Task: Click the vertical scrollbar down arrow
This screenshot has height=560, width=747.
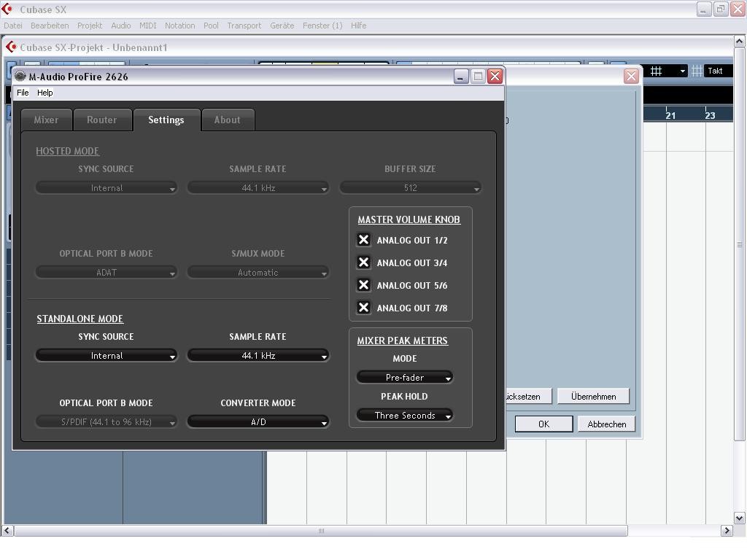Action: [739, 518]
